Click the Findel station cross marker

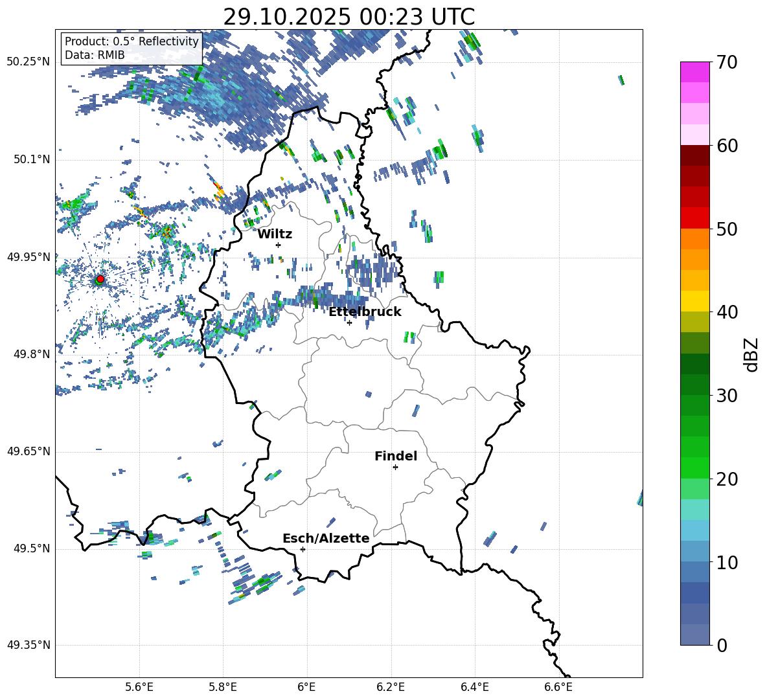coord(395,468)
